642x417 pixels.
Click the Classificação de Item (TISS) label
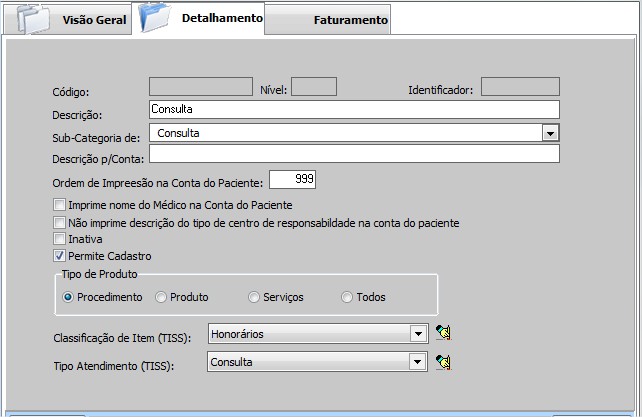(x=122, y=338)
